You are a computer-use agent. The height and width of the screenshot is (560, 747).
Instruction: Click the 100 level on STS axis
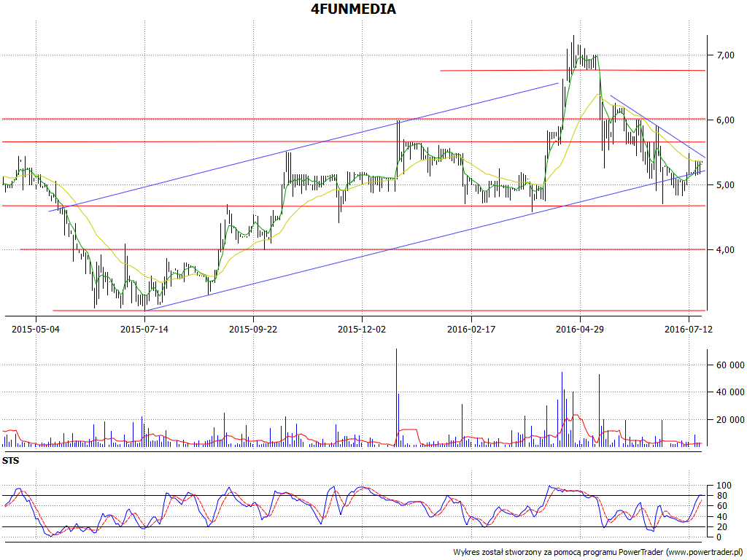click(x=724, y=486)
